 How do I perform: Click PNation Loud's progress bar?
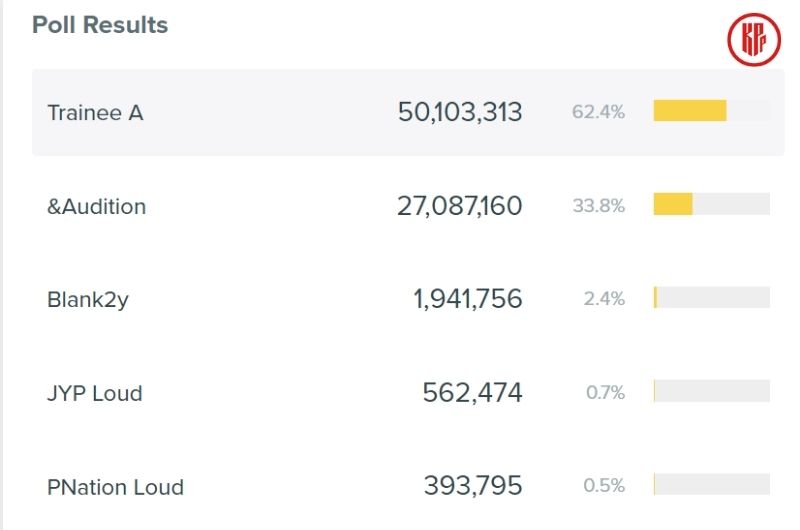(x=711, y=485)
